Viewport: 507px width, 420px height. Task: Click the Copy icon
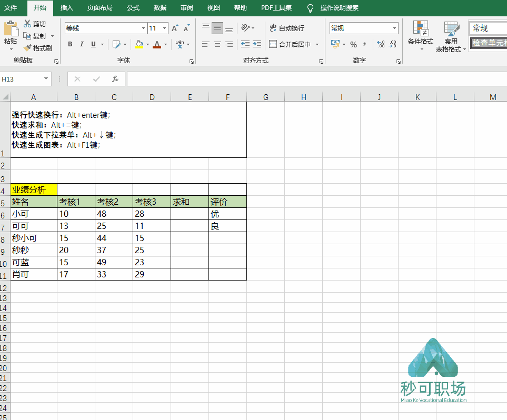(x=27, y=36)
